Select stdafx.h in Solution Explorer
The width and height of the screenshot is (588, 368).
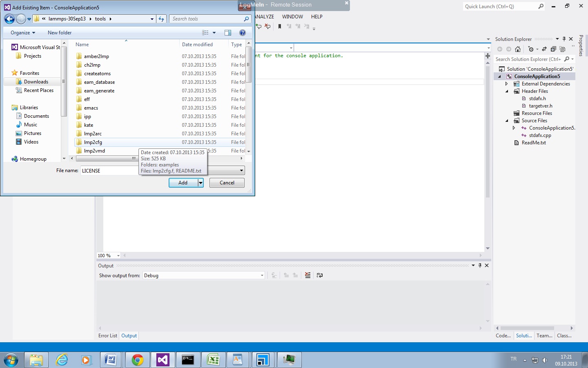(x=537, y=99)
